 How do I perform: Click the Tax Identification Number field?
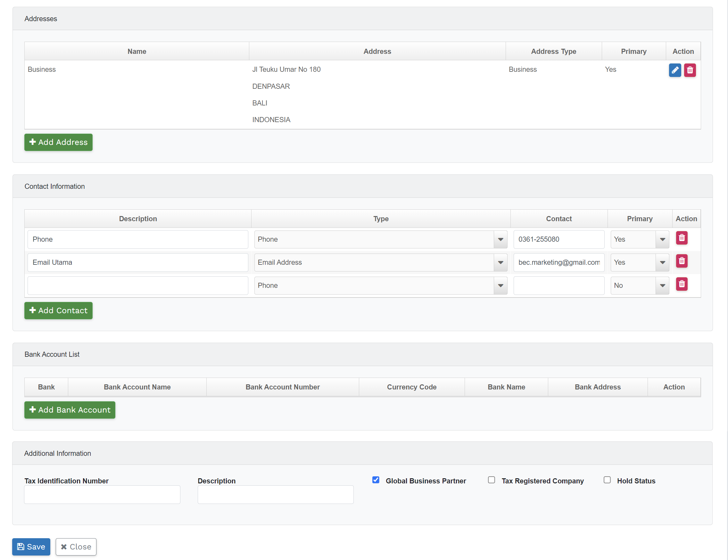[102, 494]
